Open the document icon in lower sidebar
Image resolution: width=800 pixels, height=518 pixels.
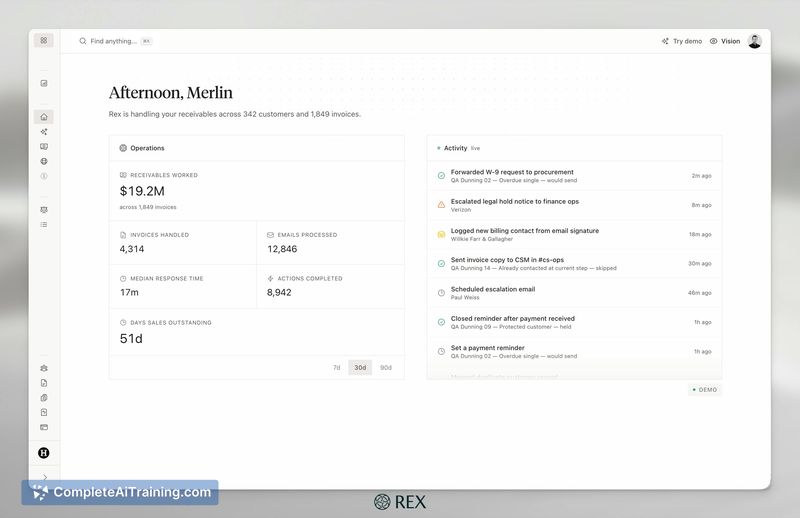[x=44, y=383]
